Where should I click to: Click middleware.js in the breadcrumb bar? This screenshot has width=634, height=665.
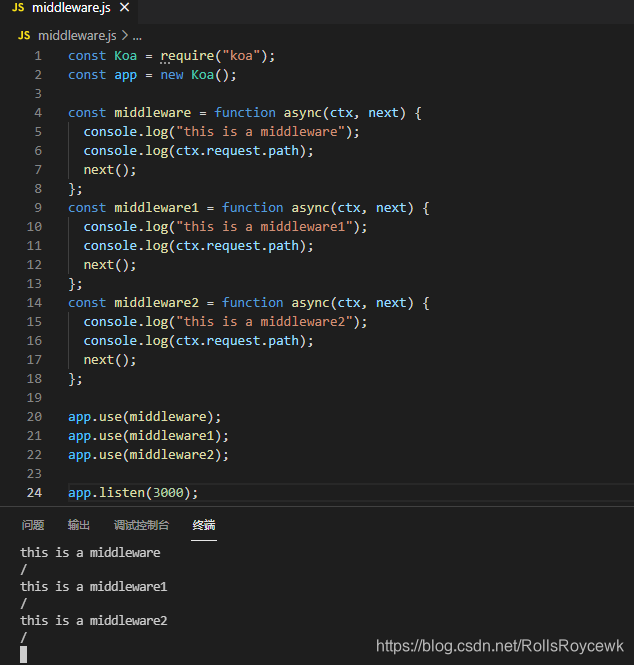[77, 36]
